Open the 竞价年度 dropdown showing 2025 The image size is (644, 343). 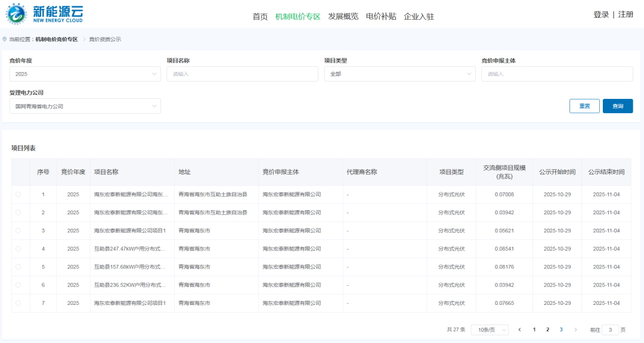point(85,74)
